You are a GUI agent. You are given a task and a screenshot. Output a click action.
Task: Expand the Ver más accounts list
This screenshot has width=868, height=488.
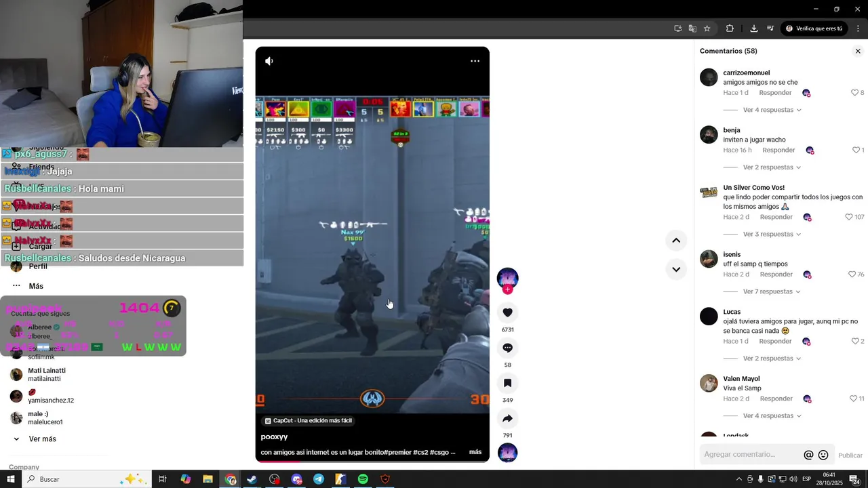point(42,439)
